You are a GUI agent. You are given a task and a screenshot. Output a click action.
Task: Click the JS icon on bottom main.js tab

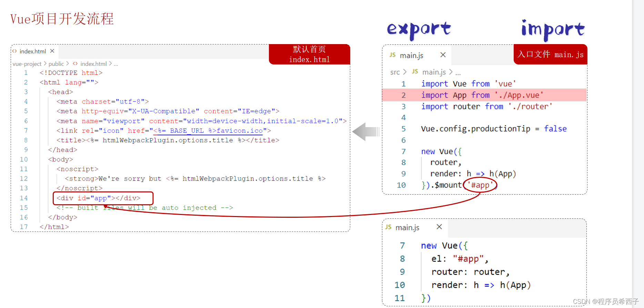coord(389,227)
